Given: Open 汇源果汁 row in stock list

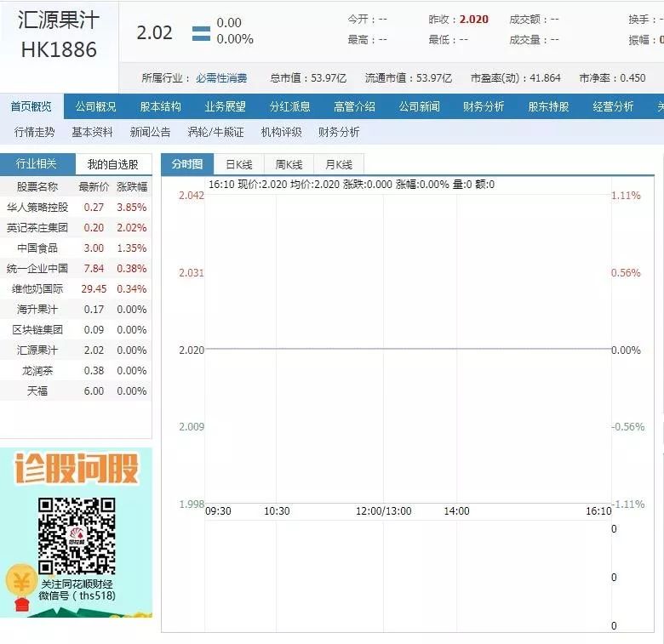Looking at the screenshot, I should [x=76, y=350].
